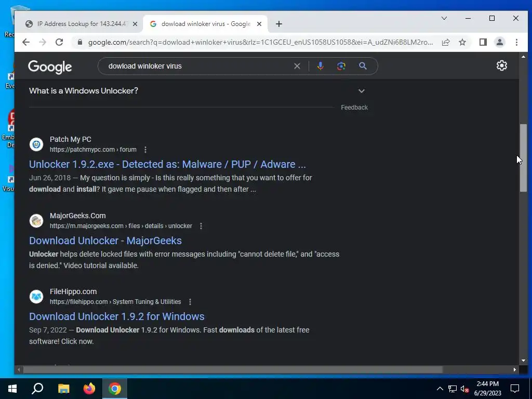532x399 pixels.
Task: Click m.majorgeeks.com URL breadcrumb
Action: point(121,226)
